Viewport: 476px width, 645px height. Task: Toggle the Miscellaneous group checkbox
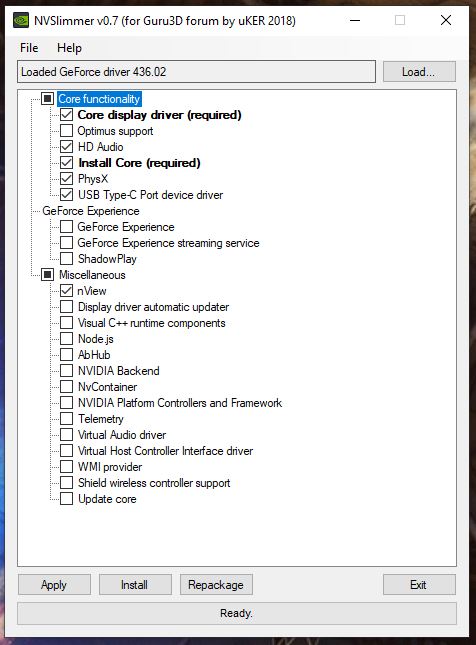tap(48, 275)
